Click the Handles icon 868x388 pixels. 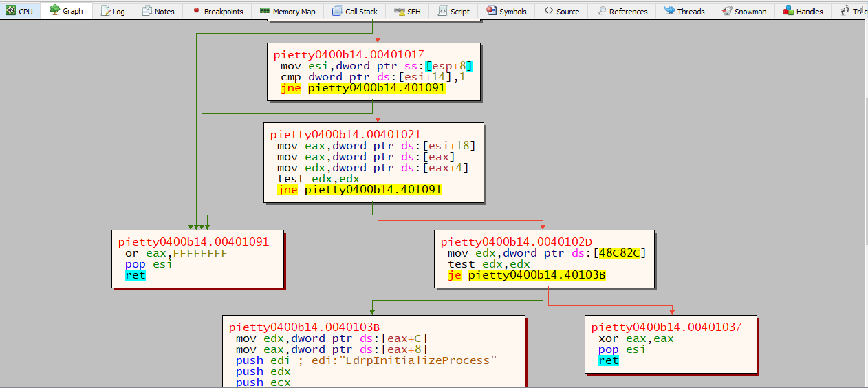point(788,11)
